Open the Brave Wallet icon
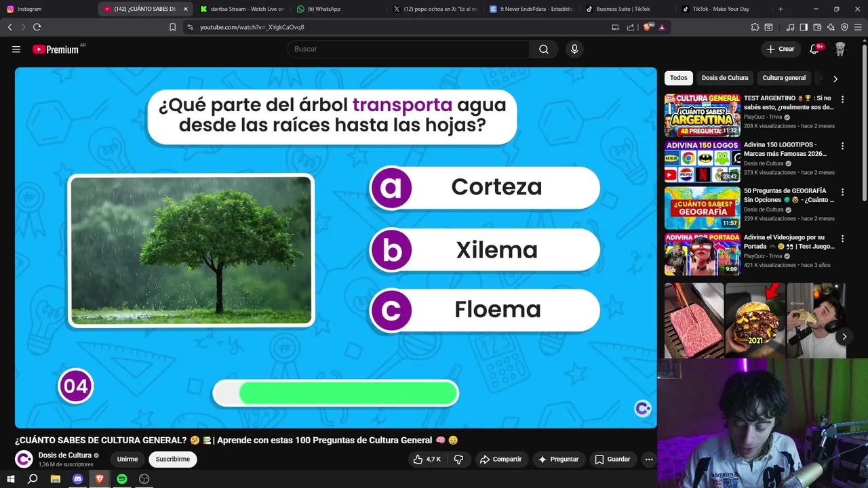The height and width of the screenshot is (488, 868). pos(817,27)
